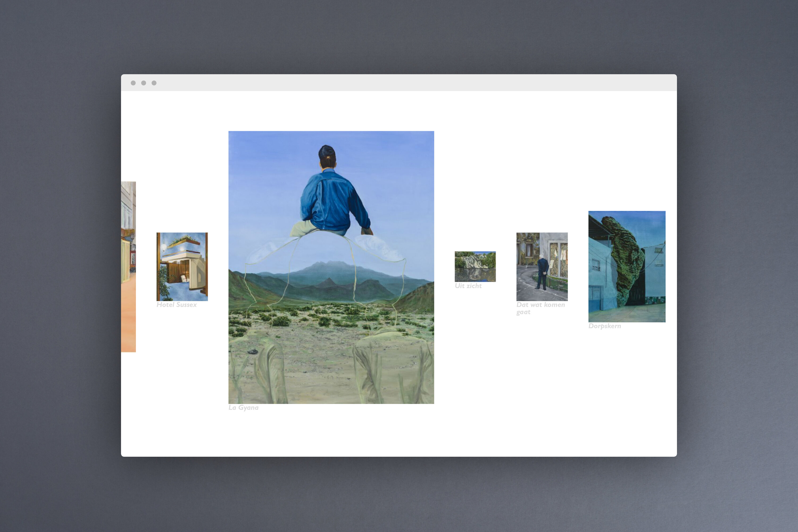The width and height of the screenshot is (798, 532).
Task: Click the 'Dorpskern' caption
Action: 605,326
